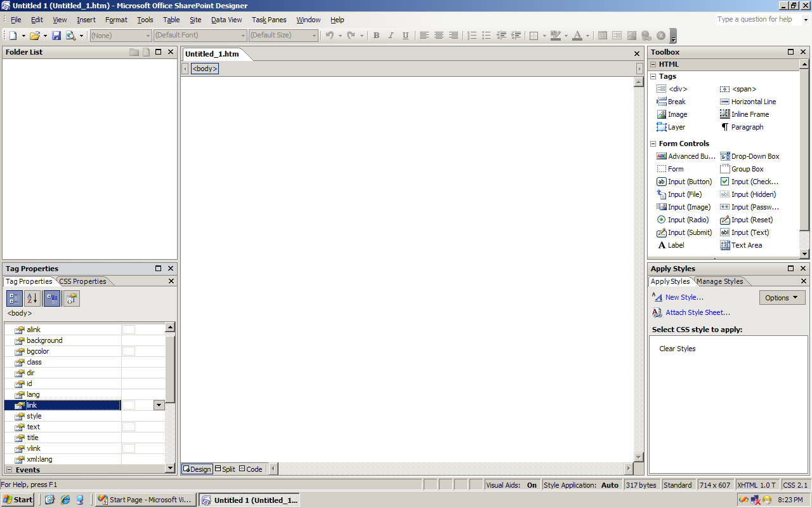Click the Increase Indent icon
This screenshot has width=812, height=508.
pos(516,36)
